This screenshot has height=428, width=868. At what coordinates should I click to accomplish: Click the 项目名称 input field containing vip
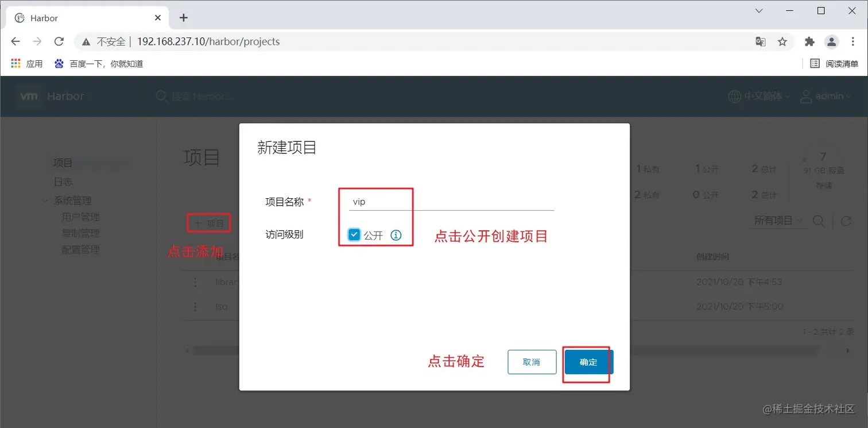(x=452, y=202)
